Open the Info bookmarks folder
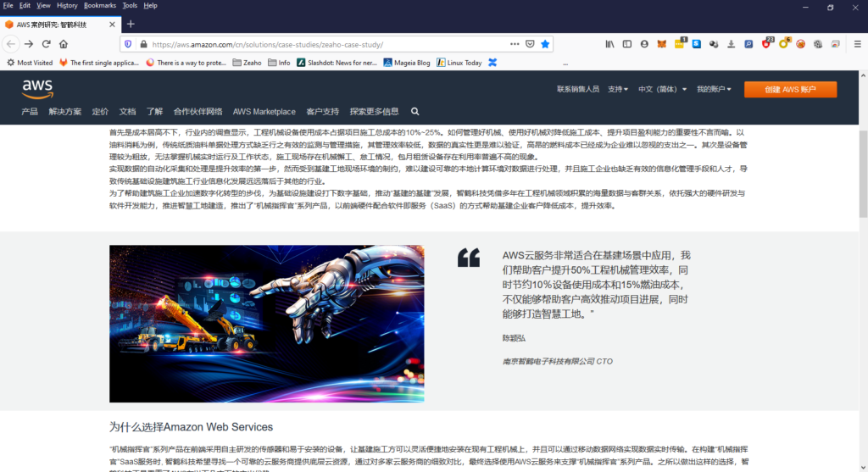Viewport: 868px width, 472px height. click(280, 63)
